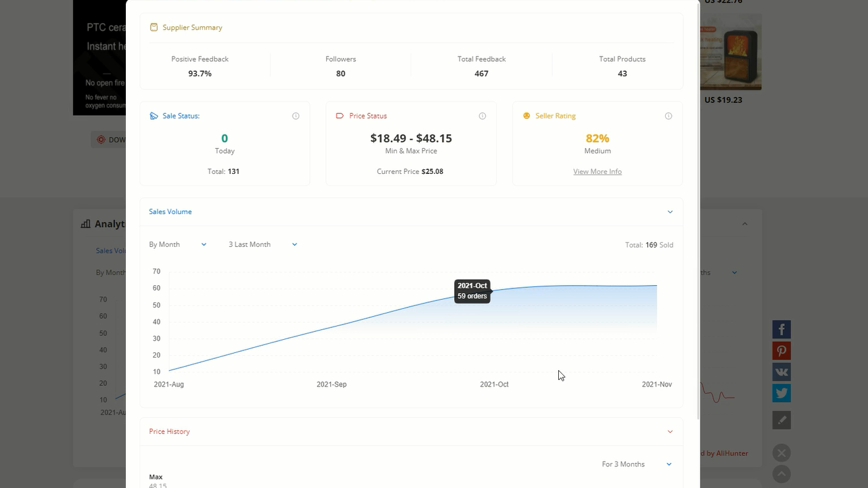This screenshot has width=868, height=488.
Task: Click the View More Info link
Action: 597,171
